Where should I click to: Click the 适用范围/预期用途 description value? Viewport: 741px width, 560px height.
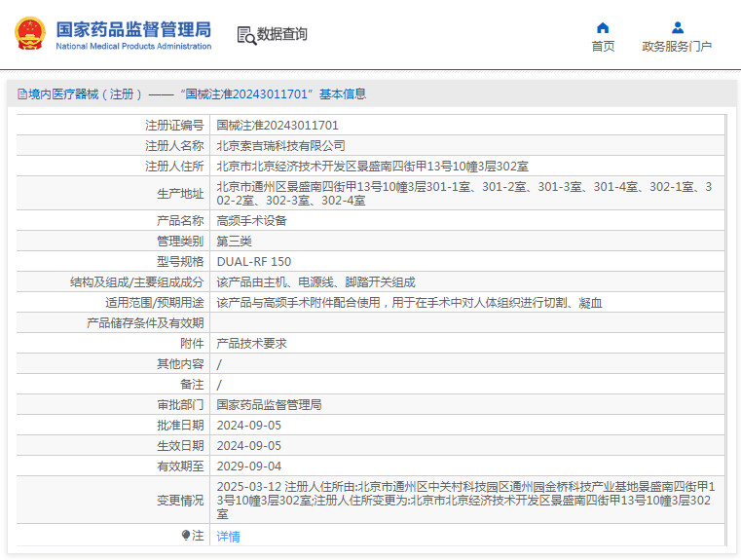coord(409,303)
